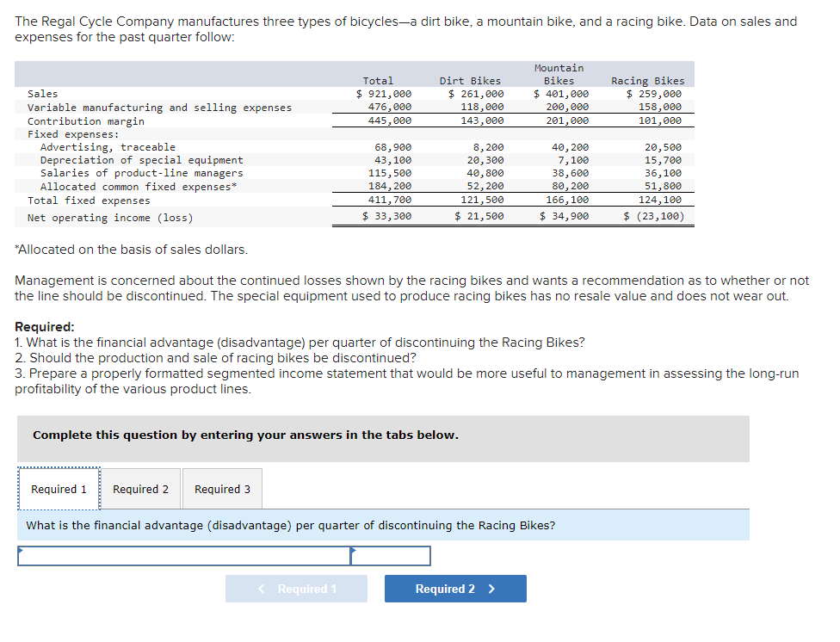Click Dirt Bikes net income $ 21,500
Viewport: 840px width, 642px height.
click(x=479, y=216)
